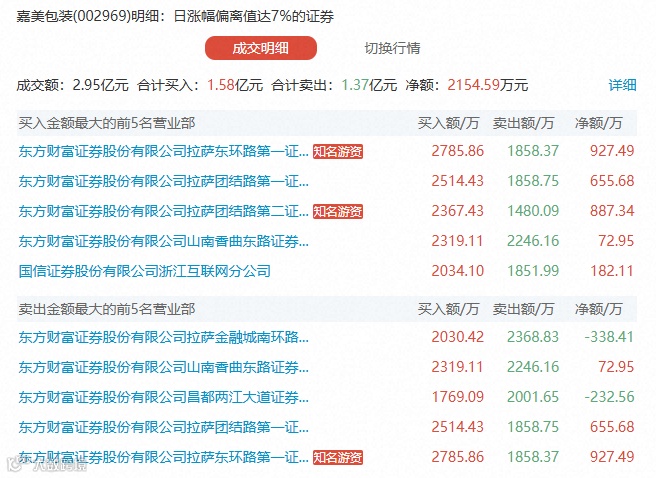Image resolution: width=656 pixels, height=478 pixels.
Task: Click the net amount -232.56
Action: [x=610, y=397]
